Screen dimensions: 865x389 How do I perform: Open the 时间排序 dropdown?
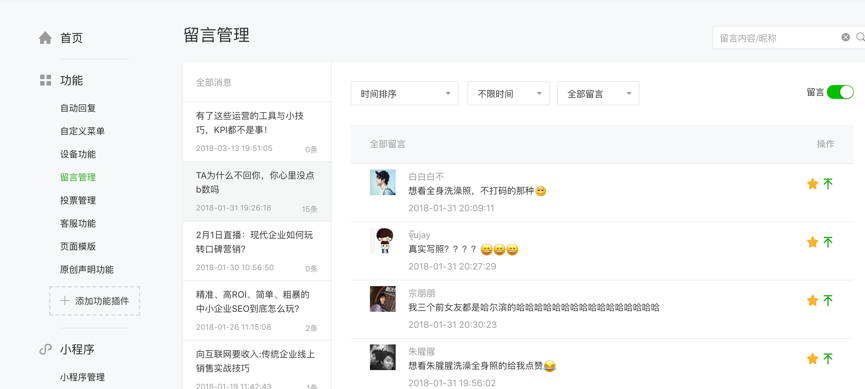pyautogui.click(x=404, y=93)
